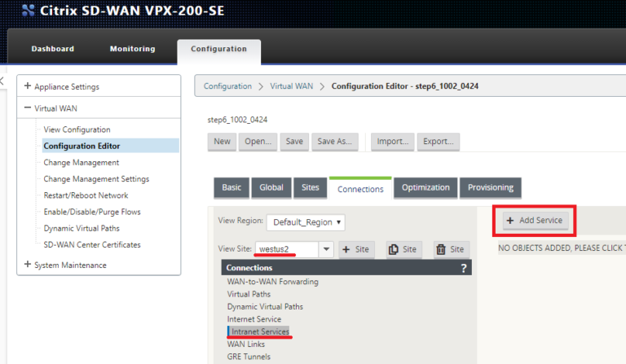The image size is (626, 364).
Task: Select Virtual Paths in Connections list
Action: click(x=249, y=294)
